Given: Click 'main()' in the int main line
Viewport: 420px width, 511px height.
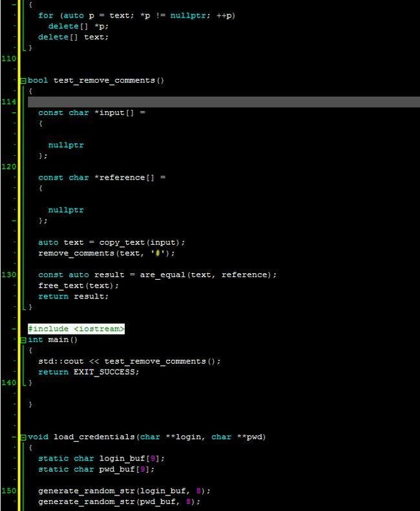Looking at the screenshot, I should tap(63, 340).
